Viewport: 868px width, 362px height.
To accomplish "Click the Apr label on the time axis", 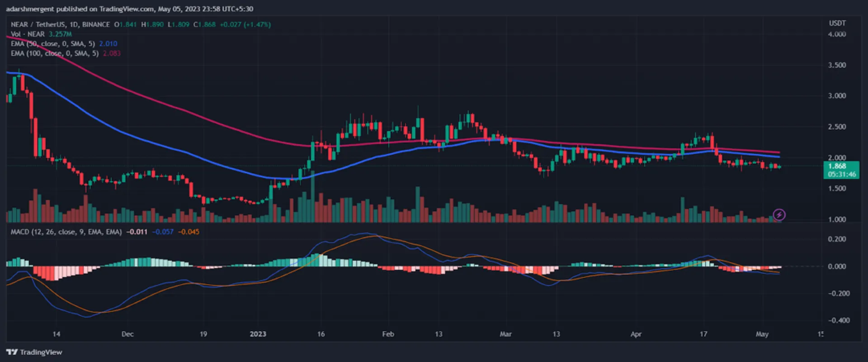I will (x=636, y=334).
